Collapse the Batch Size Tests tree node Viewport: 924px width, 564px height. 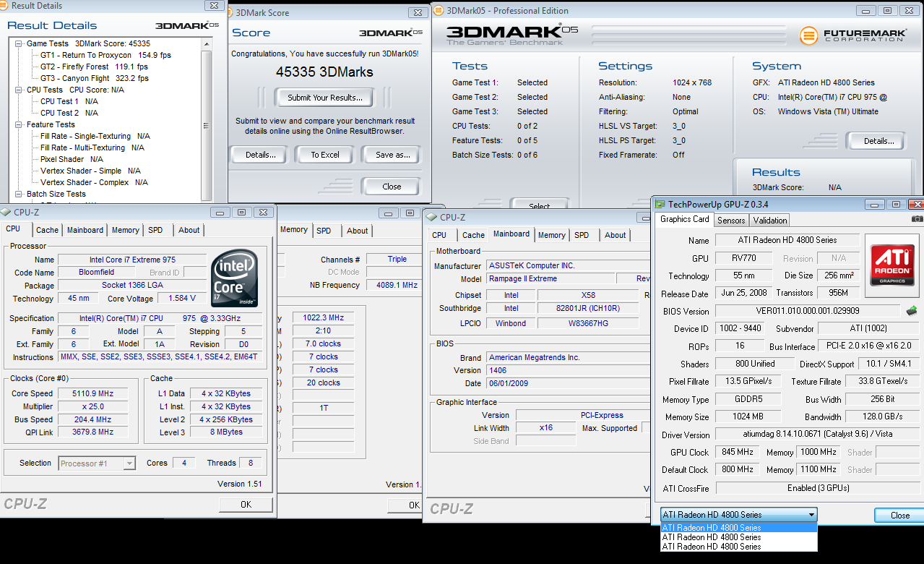coord(18,194)
